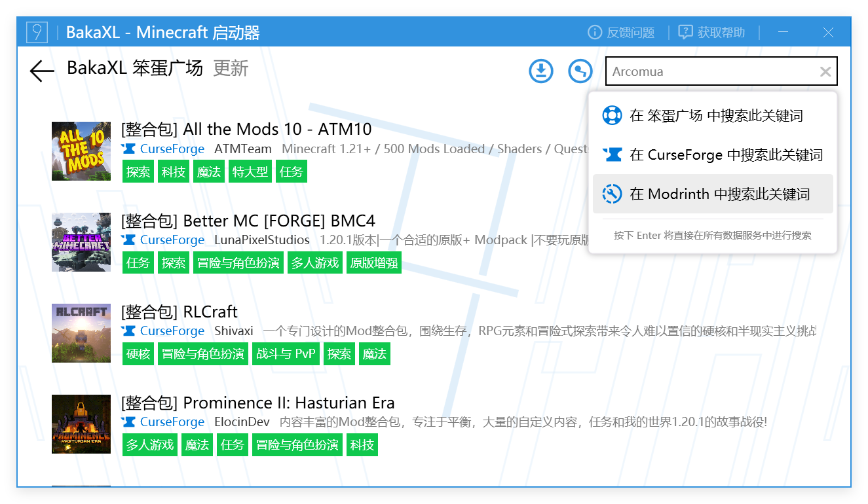Viewport: 868px width, 504px height.
Task: Click the 魔法 tag on RLCraft
Action: pyautogui.click(x=375, y=354)
